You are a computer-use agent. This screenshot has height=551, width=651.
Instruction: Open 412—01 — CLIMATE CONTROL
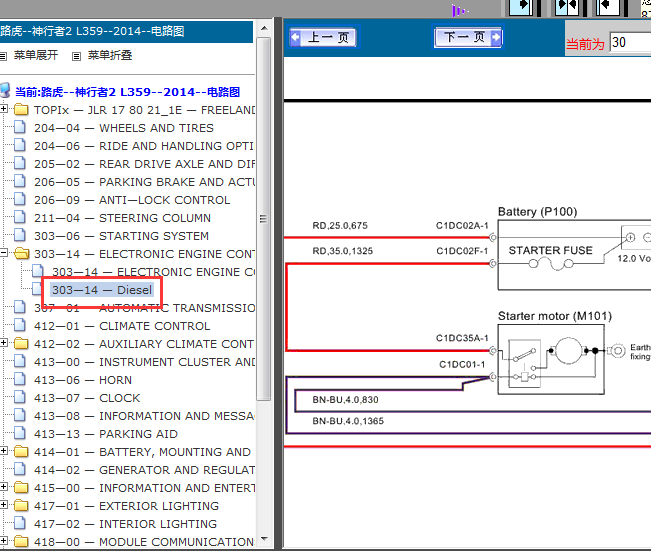122,326
